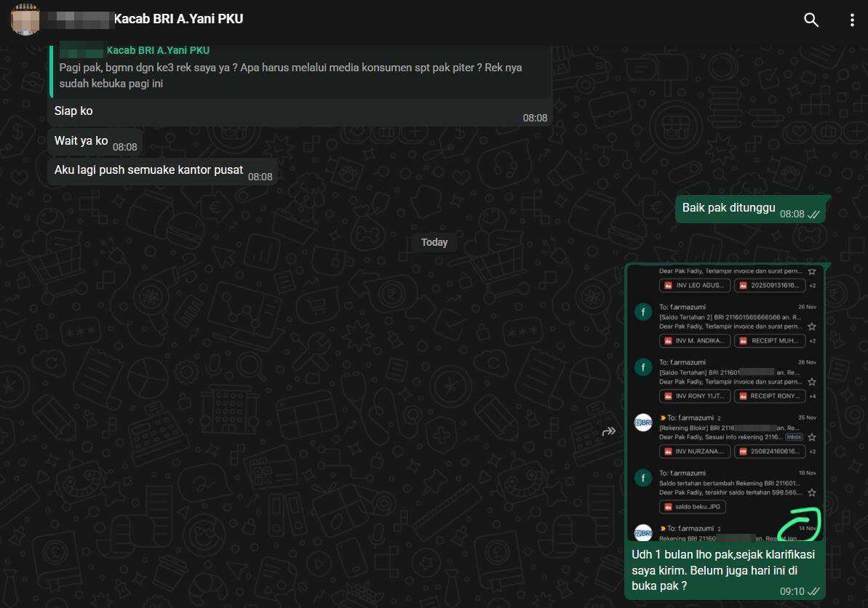The width and height of the screenshot is (868, 608).
Task: Click the double-check mark on 'Baik pak ditunggu'
Action: pos(814,214)
